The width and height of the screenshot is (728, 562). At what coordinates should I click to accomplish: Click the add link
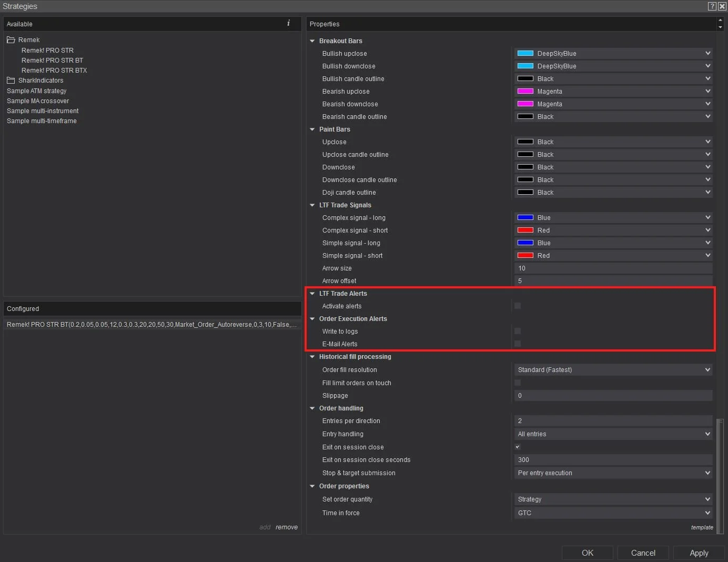click(x=265, y=527)
